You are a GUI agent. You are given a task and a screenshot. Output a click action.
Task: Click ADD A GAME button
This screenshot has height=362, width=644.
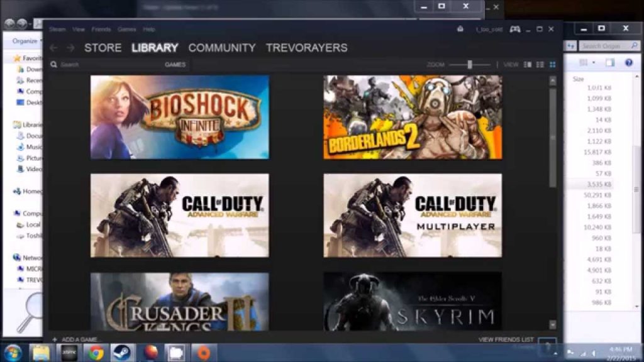pyautogui.click(x=77, y=339)
